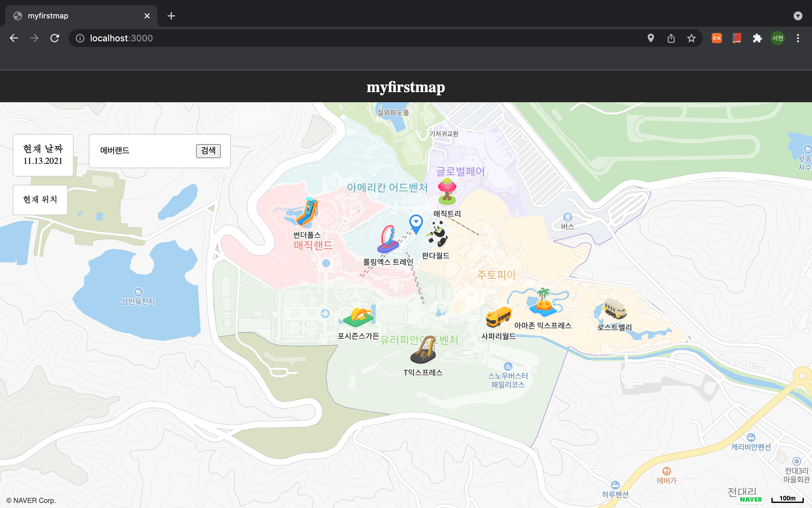Click the blue current location pin
The image size is (812, 508).
click(416, 224)
